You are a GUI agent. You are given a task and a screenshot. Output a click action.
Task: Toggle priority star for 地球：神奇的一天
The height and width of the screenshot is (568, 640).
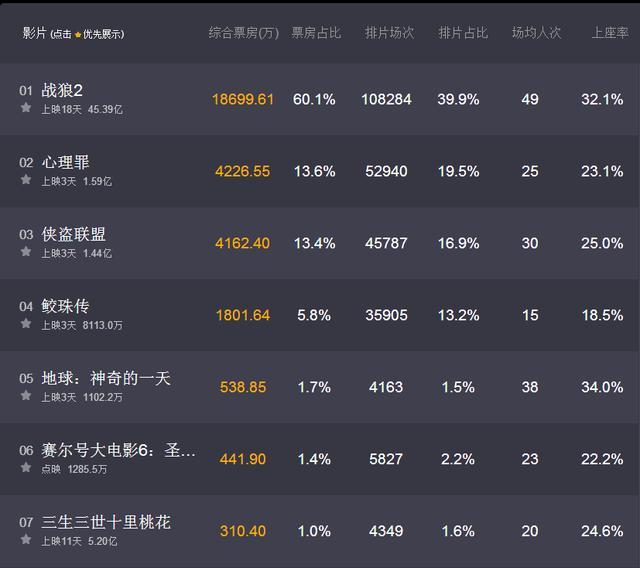coord(26,397)
